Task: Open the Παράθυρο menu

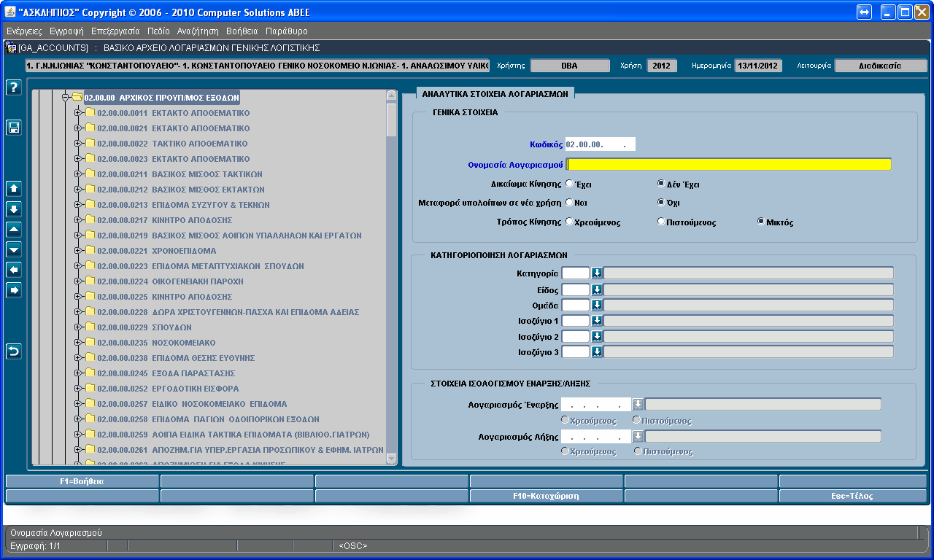Action: [x=287, y=31]
